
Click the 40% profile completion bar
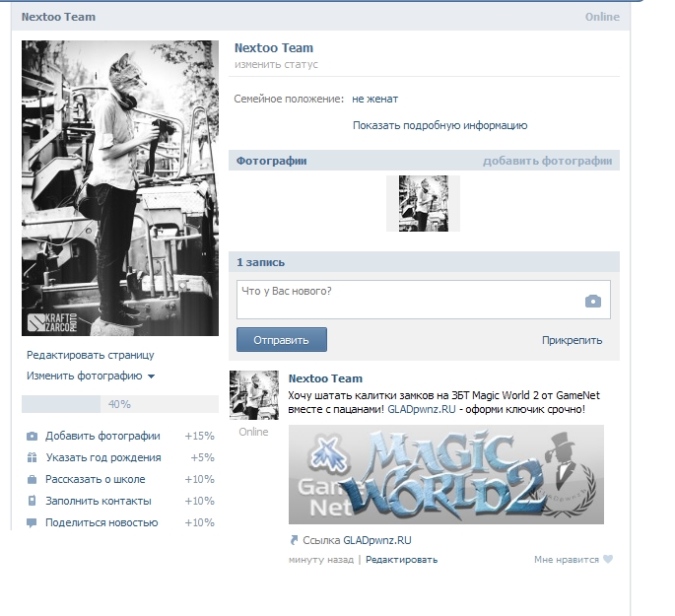pyautogui.click(x=120, y=404)
